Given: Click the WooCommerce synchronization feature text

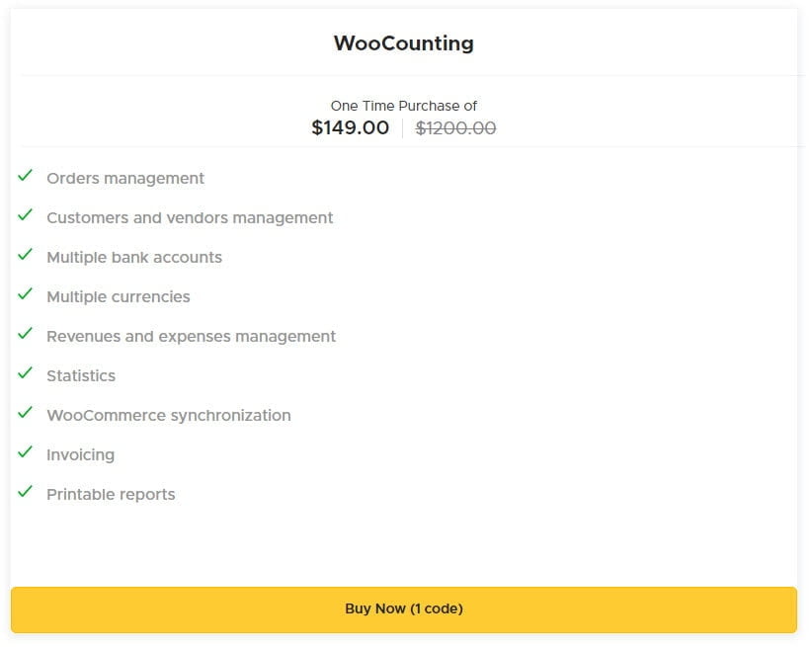Looking at the screenshot, I should [169, 416].
